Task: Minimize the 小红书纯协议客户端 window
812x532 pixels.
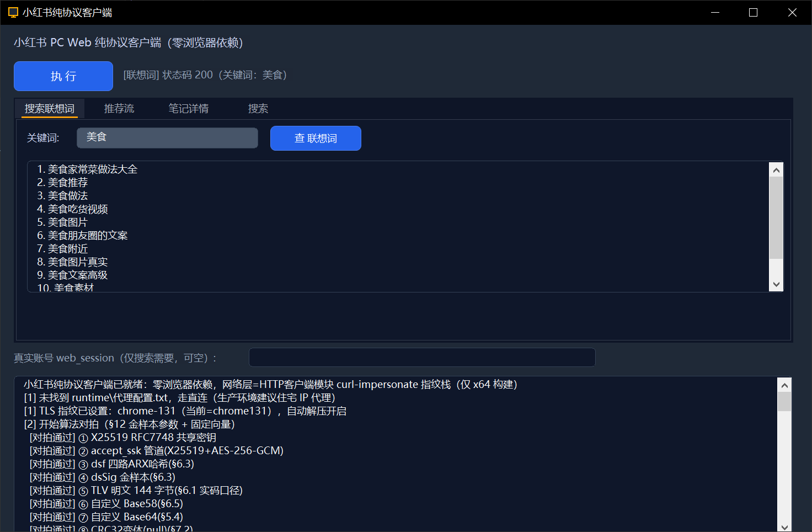Action: (x=715, y=12)
